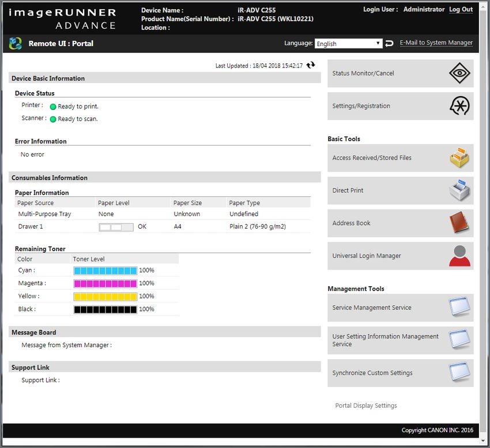Click the Address Book brown book icon
Screen dimensions: 490x448
click(x=459, y=223)
